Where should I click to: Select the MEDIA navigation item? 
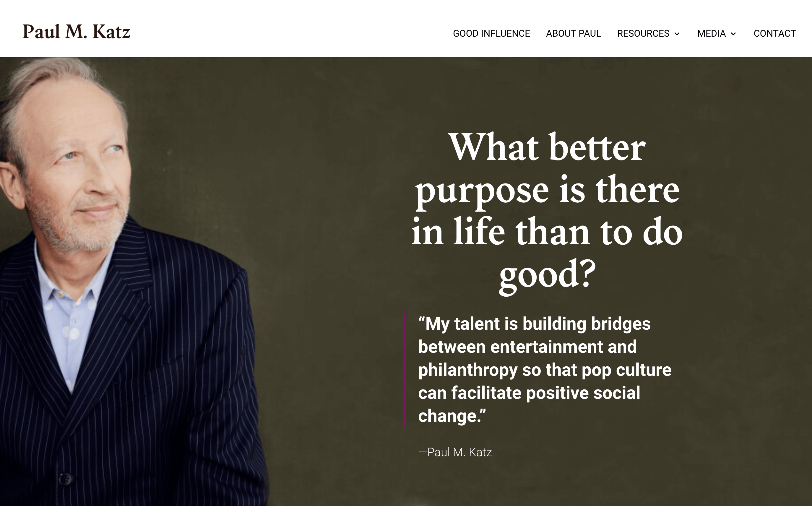[x=712, y=33]
